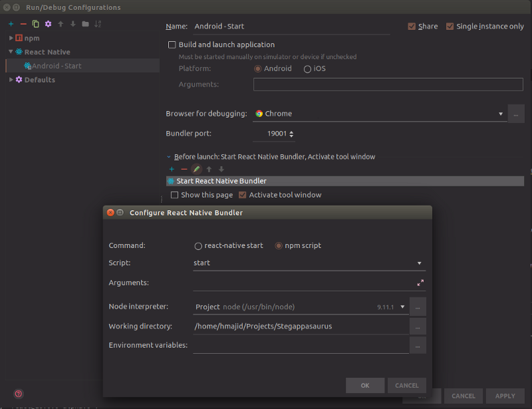Viewport: 532px width, 409px height.
Task: Remove the selected before launch task
Action: (x=184, y=169)
